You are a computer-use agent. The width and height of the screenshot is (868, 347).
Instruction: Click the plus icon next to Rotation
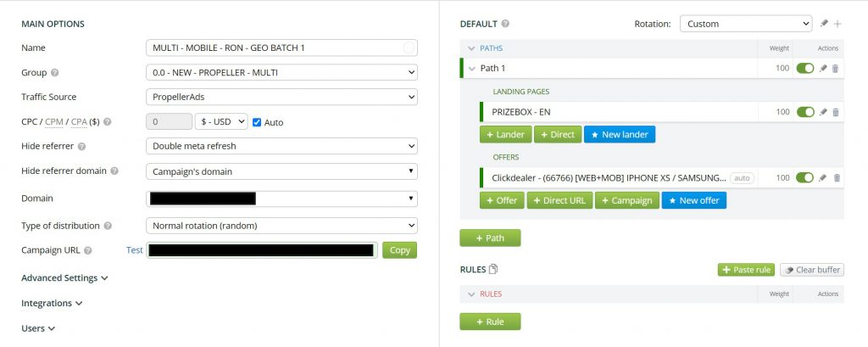837,24
